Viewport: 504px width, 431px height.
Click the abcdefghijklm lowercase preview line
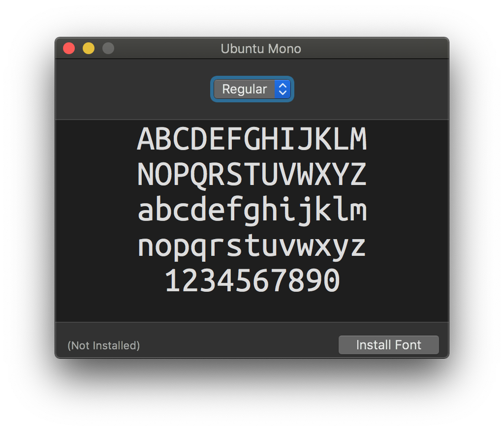click(x=252, y=210)
